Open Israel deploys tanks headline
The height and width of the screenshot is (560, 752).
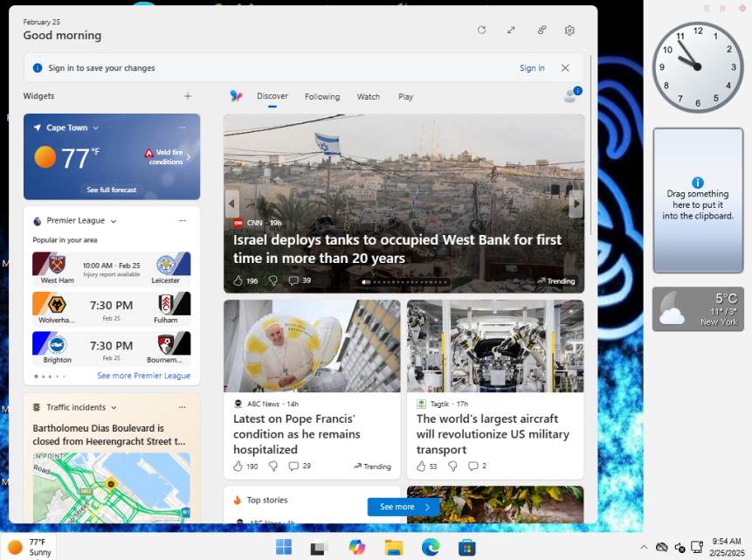click(x=397, y=249)
